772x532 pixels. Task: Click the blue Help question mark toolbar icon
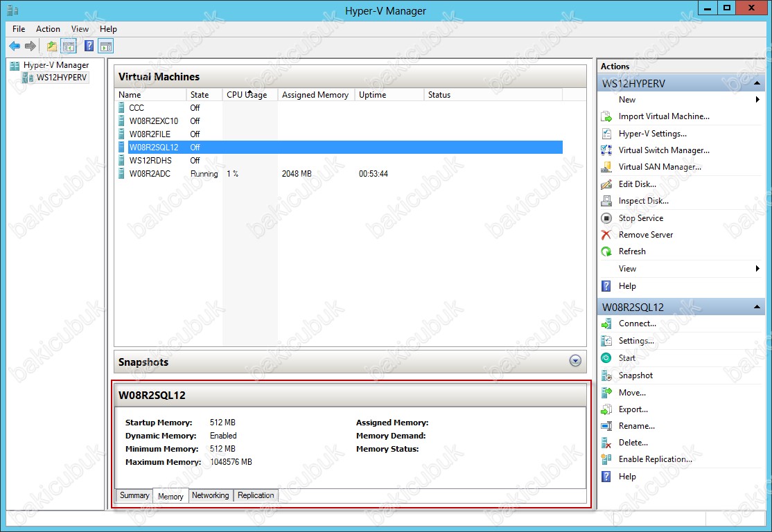point(89,46)
